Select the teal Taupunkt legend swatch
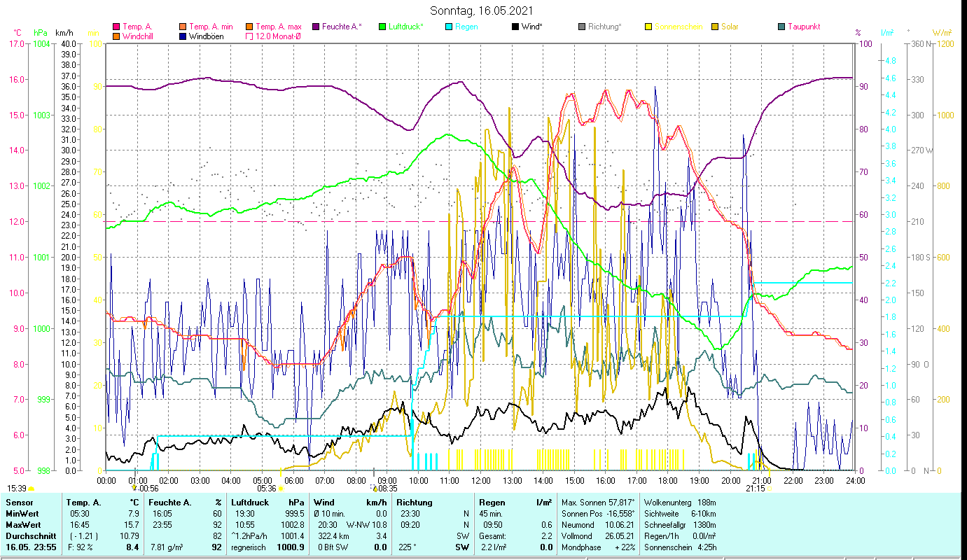967x560 pixels. 781,27
